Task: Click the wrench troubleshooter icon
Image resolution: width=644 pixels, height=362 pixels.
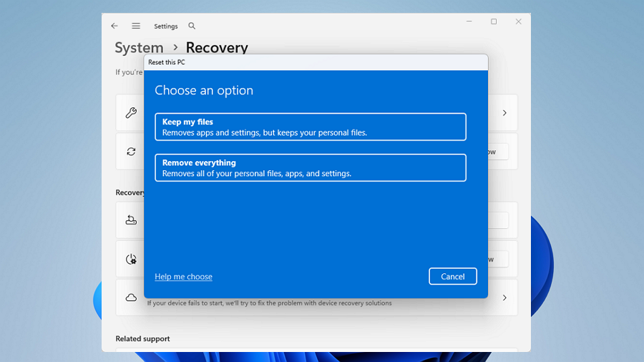Action: 131,112
